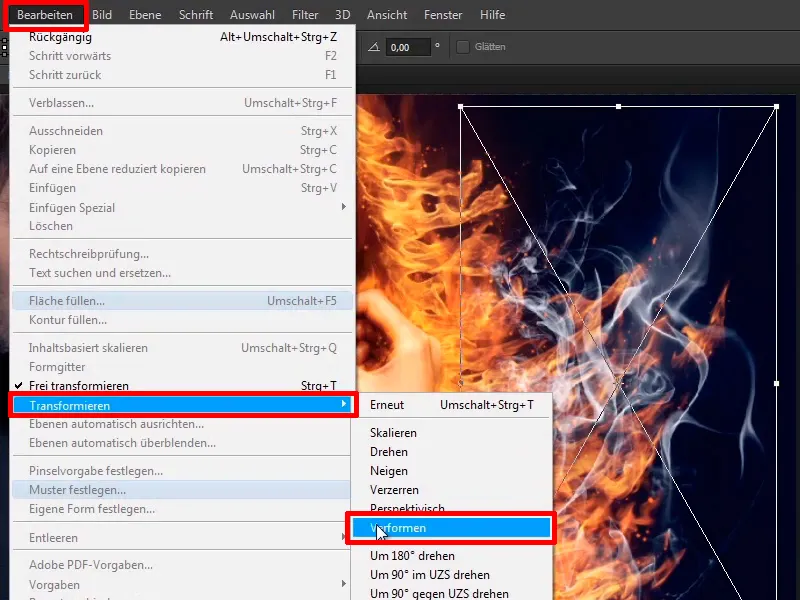The image size is (800, 600).
Task: Open the Ebene menu
Action: [x=145, y=15]
